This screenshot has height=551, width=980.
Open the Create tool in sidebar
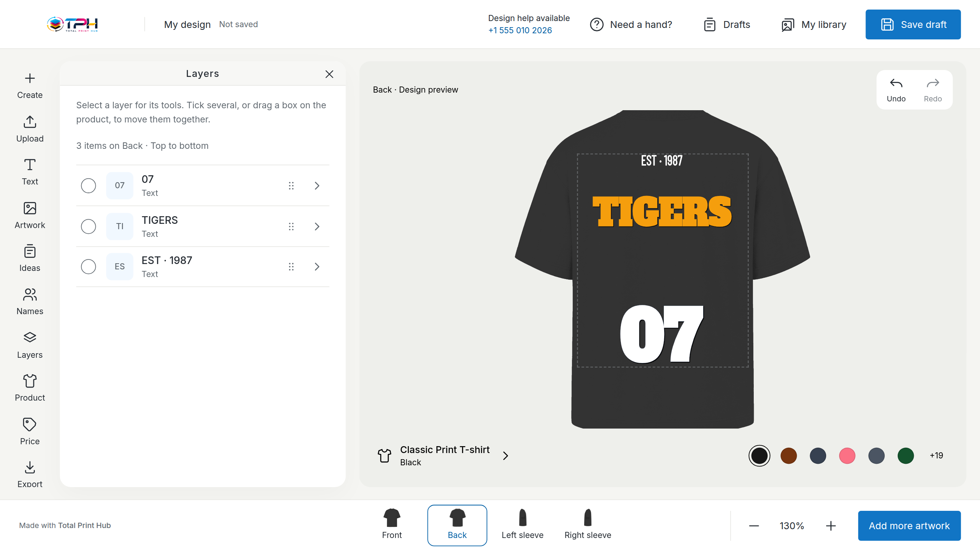point(30,86)
